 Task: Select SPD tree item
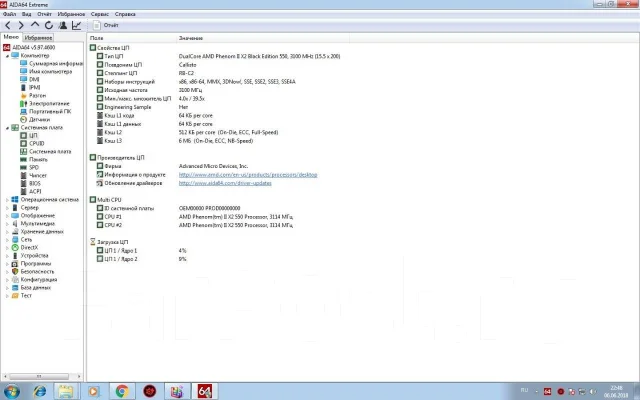click(x=34, y=167)
